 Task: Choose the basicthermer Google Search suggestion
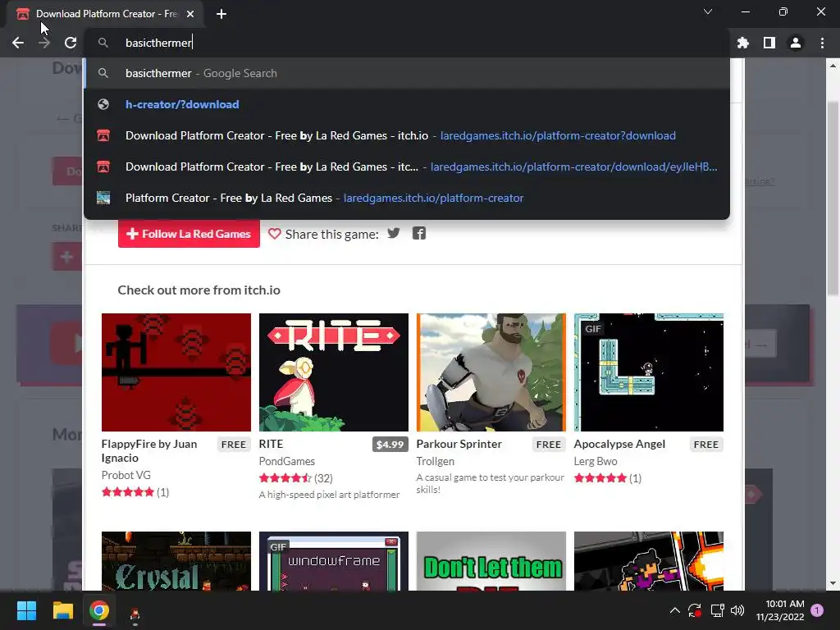(407, 73)
